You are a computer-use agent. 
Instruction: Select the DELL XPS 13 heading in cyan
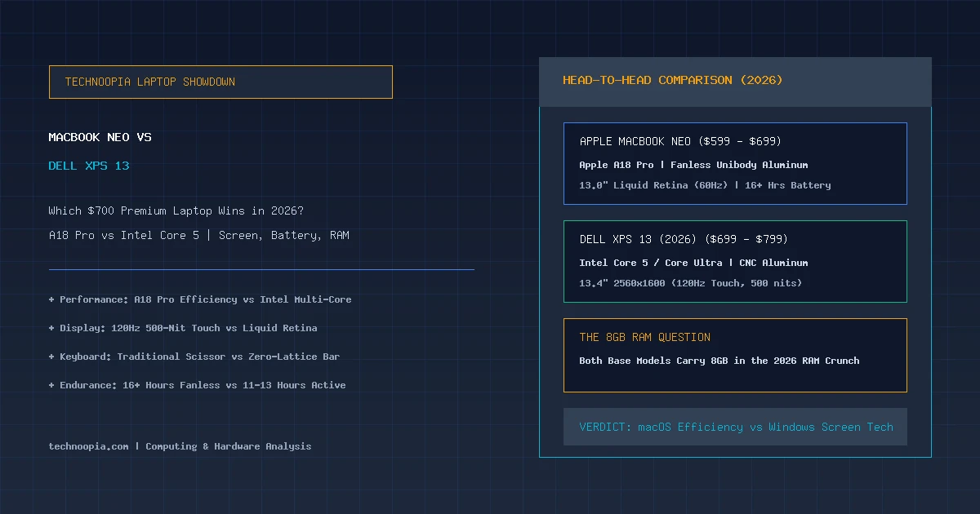pyautogui.click(x=89, y=166)
